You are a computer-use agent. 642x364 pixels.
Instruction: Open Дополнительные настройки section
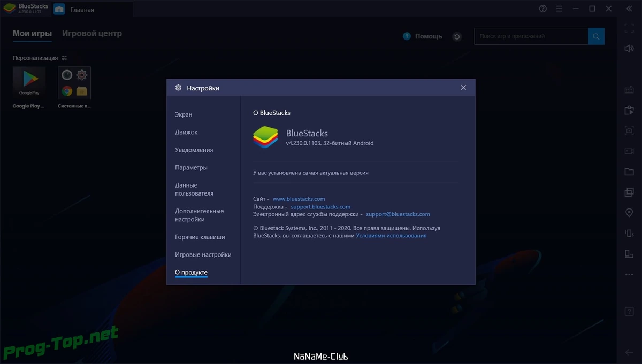pyautogui.click(x=200, y=215)
